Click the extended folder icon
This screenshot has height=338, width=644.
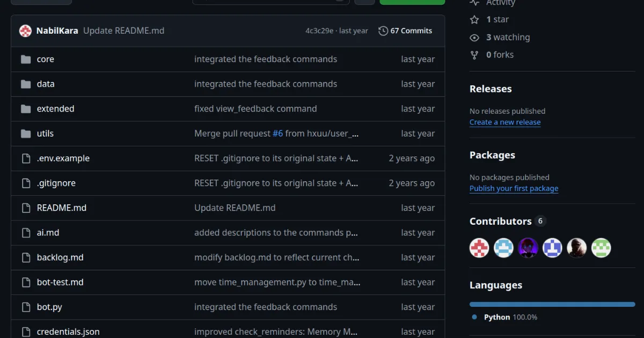(x=26, y=109)
